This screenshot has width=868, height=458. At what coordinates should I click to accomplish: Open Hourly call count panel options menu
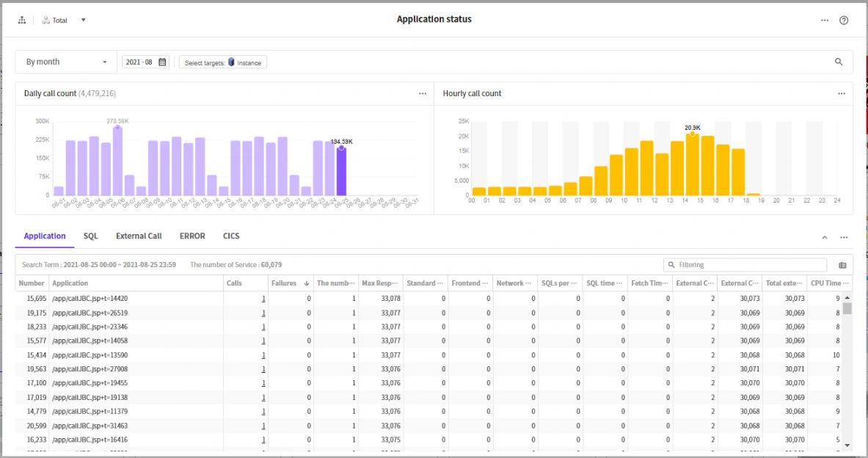(842, 94)
